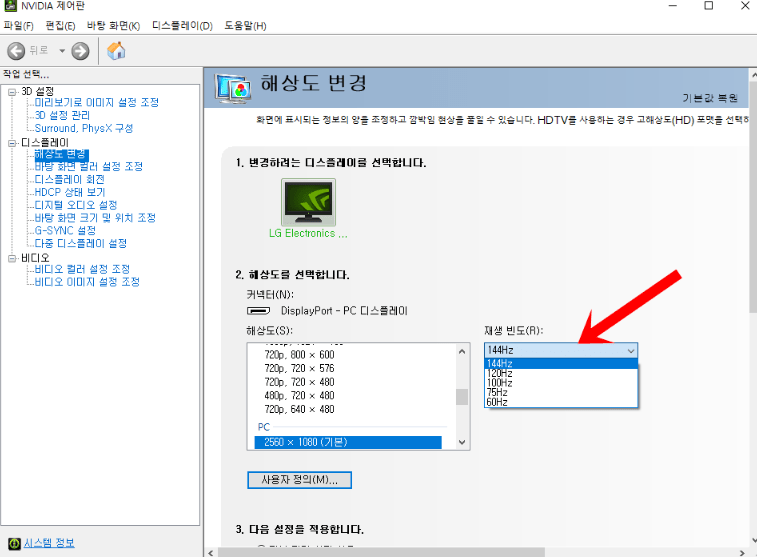Open 바탕 화면 크기 및 위치 조정
The width and height of the screenshot is (757, 557).
(95, 218)
